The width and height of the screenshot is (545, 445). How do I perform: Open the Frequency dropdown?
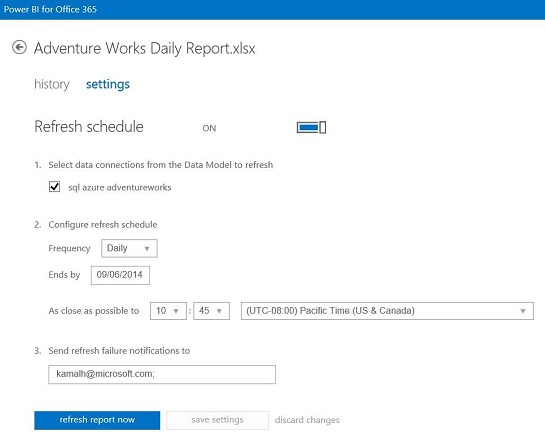129,248
